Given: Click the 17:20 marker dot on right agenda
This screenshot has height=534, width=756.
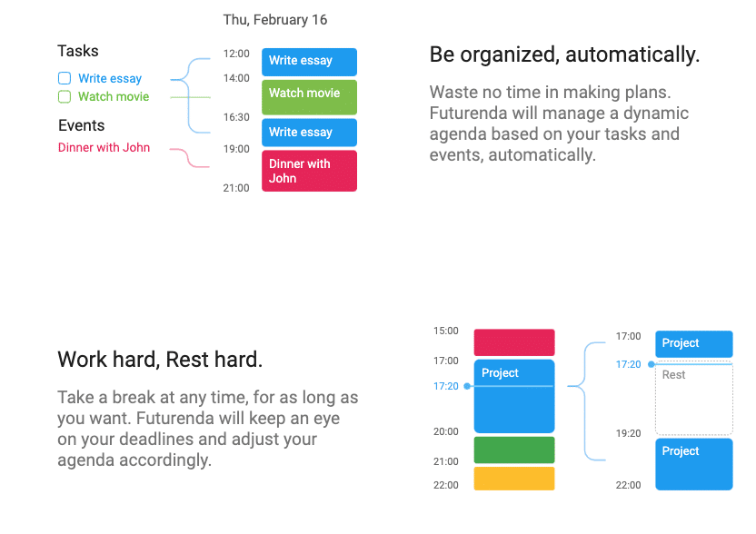Looking at the screenshot, I should click(651, 364).
